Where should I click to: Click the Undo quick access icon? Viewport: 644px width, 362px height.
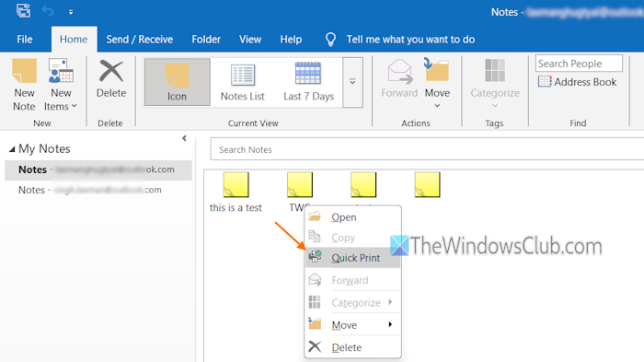point(48,12)
